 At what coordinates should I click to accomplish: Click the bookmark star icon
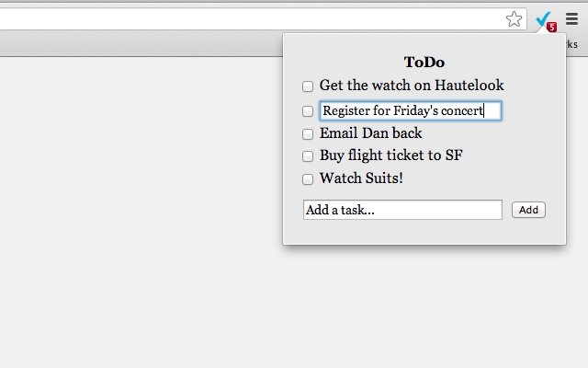pos(514,19)
